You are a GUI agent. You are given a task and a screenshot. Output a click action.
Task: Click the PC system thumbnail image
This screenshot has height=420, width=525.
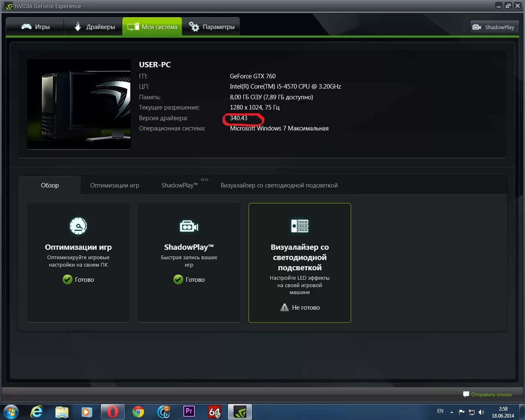click(x=79, y=104)
